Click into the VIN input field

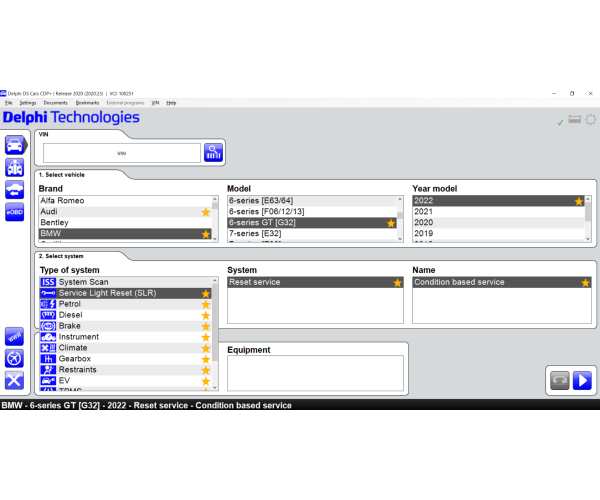point(122,153)
